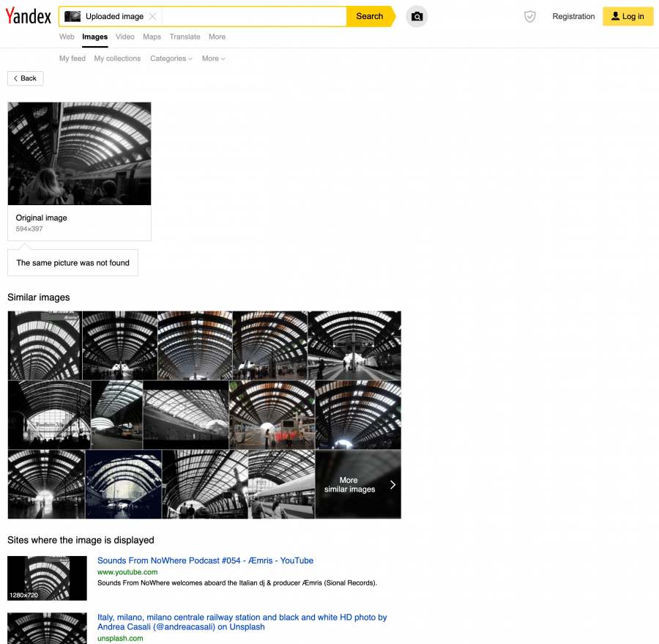Select the Translate menu item
Image resolution: width=659 pixels, height=644 pixels.
[185, 37]
